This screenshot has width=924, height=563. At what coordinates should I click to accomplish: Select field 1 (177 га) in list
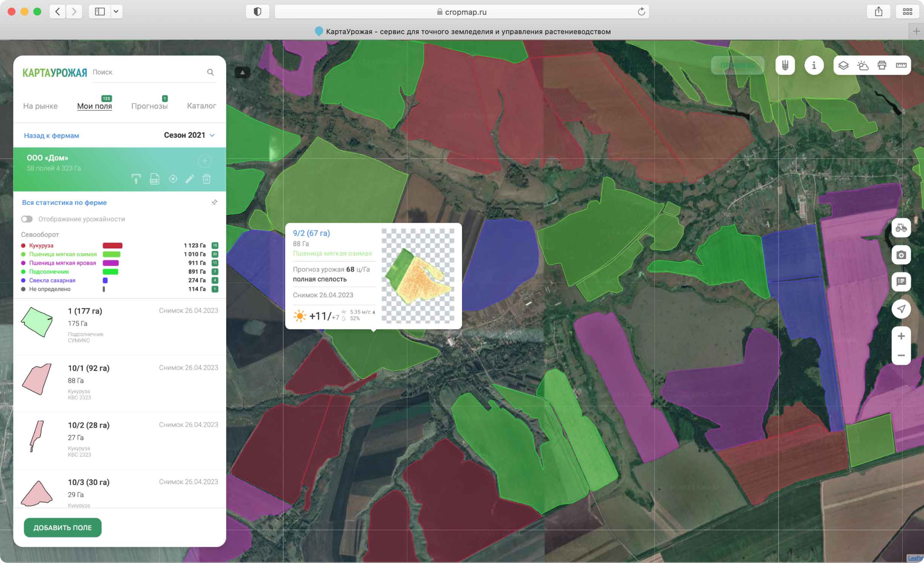[x=119, y=326]
